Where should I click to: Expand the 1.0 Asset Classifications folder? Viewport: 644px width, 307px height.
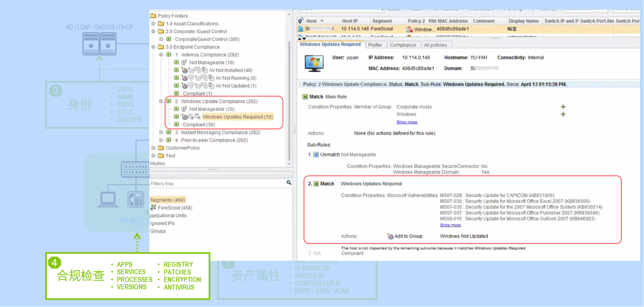tap(153, 24)
